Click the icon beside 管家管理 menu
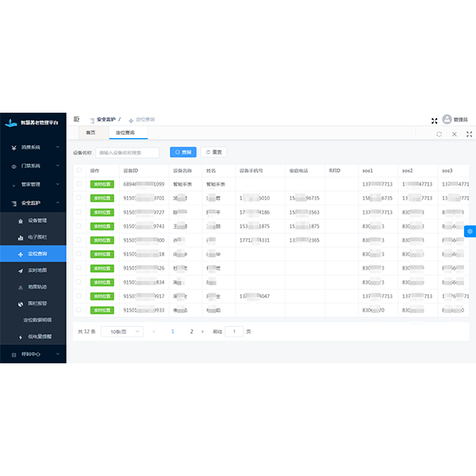Image resolution: width=476 pixels, height=476 pixels. tap(13, 185)
